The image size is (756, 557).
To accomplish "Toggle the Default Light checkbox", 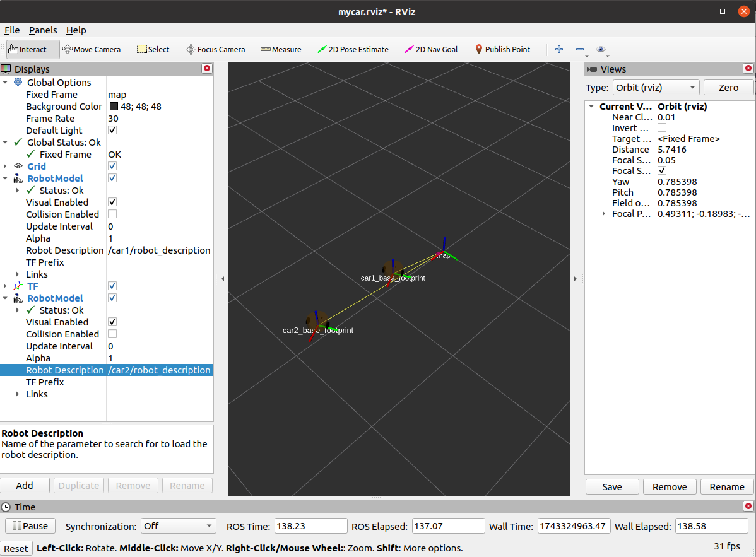I will pos(112,130).
